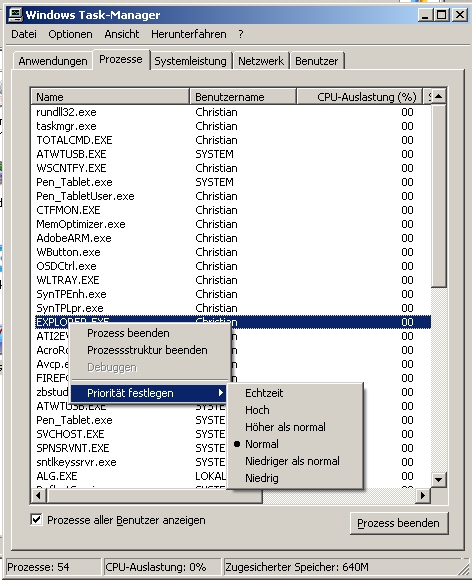
Task: Select the 'Normal' priority radio option
Action: coord(262,444)
